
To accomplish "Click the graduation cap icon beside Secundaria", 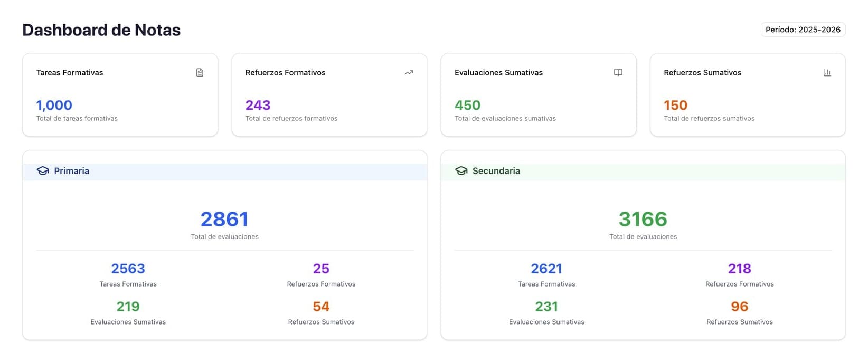I will pyautogui.click(x=461, y=171).
